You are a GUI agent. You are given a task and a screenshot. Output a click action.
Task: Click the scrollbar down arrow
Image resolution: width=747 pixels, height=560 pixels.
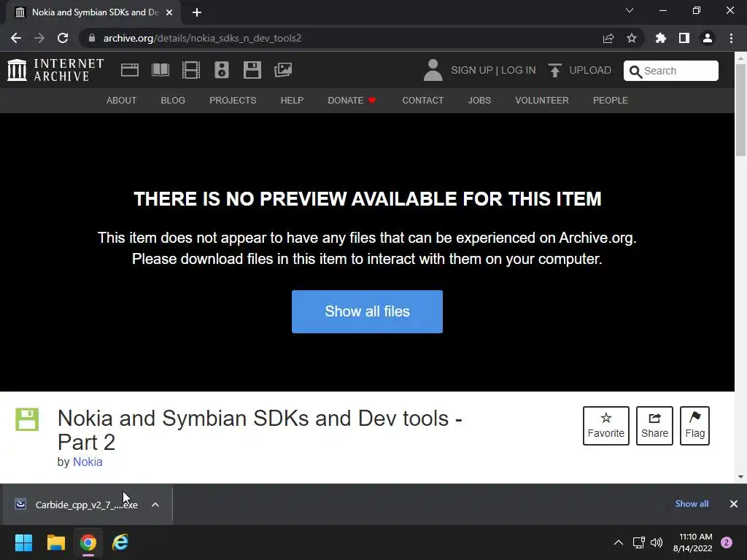coord(740,477)
